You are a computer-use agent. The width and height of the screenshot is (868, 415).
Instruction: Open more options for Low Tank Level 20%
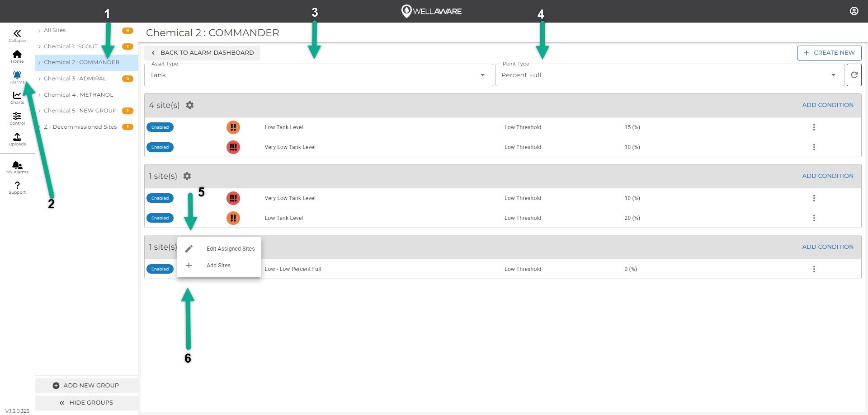tap(814, 218)
